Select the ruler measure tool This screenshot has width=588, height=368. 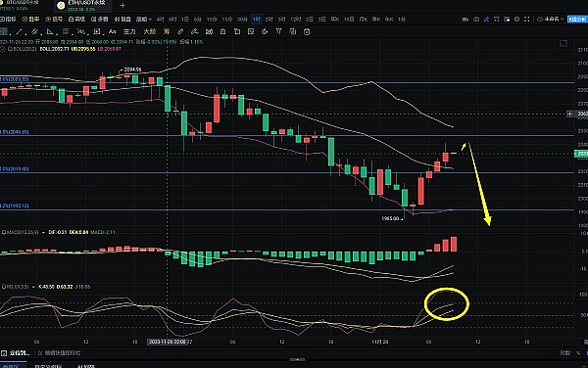(180, 32)
